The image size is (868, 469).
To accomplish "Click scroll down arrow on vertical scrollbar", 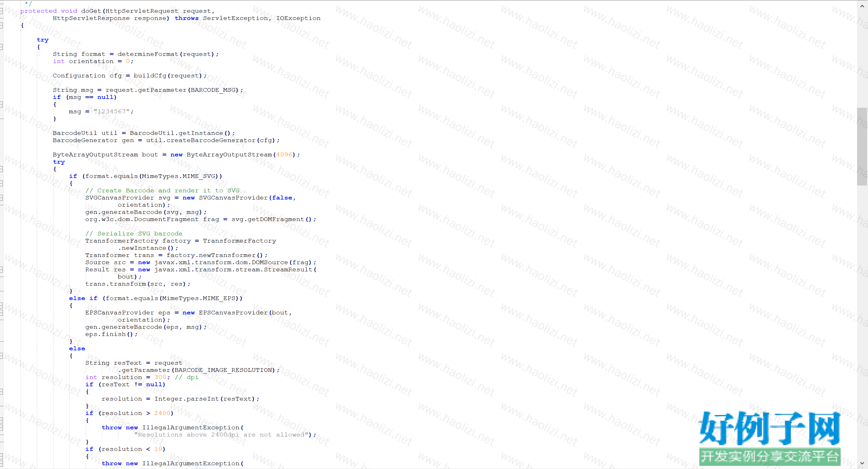I will (862, 463).
